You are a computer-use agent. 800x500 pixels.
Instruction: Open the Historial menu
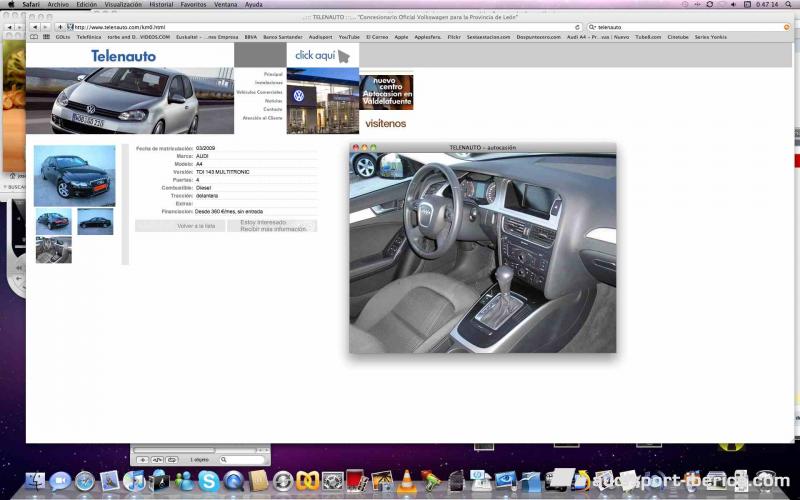[161, 4]
